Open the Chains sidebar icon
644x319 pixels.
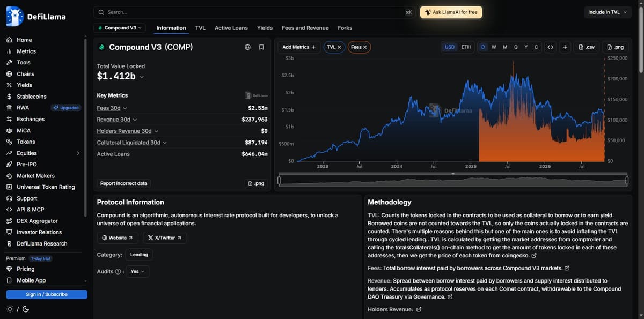point(9,74)
